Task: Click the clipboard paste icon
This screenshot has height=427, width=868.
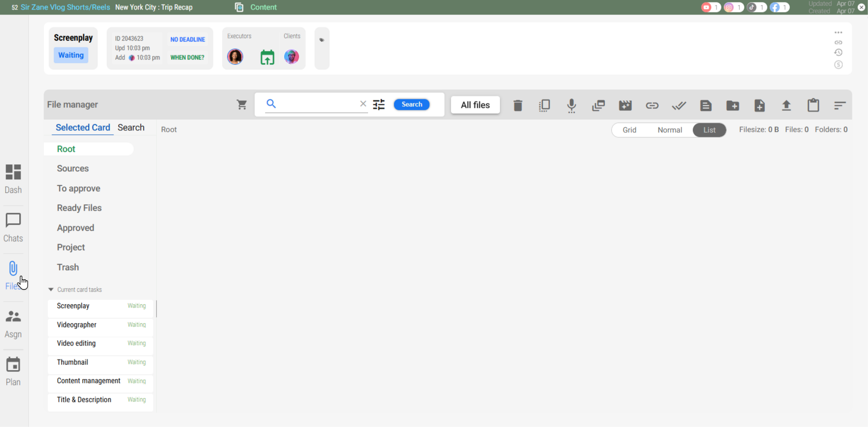Action: point(813,105)
